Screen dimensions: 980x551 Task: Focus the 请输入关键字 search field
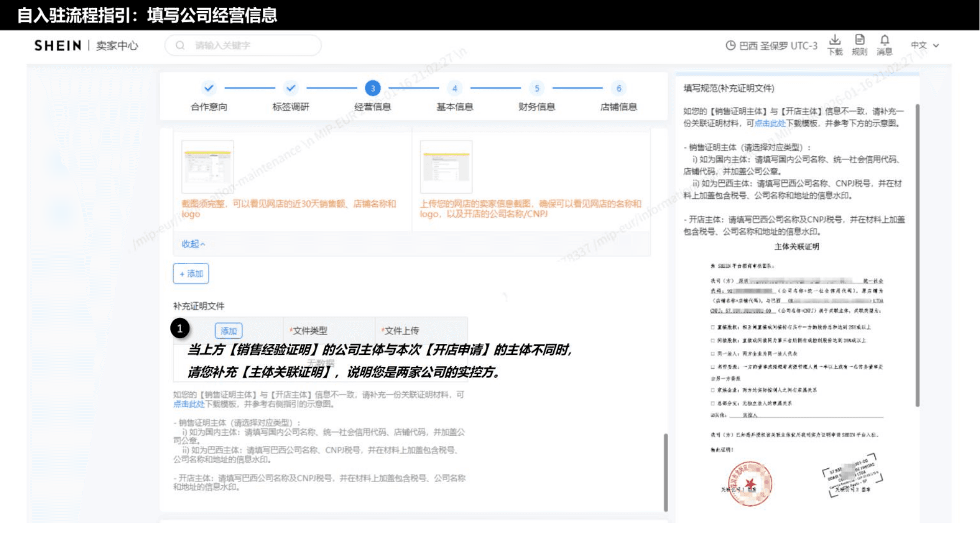coord(243,45)
